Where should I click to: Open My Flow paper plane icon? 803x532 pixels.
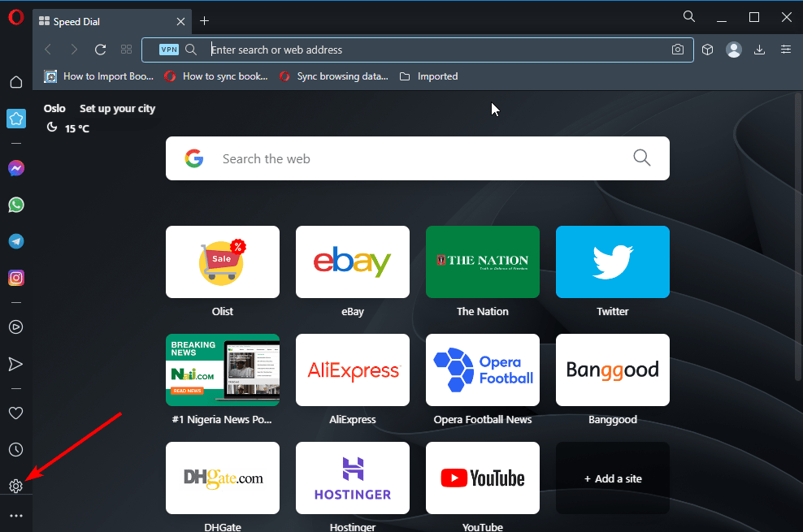click(16, 364)
